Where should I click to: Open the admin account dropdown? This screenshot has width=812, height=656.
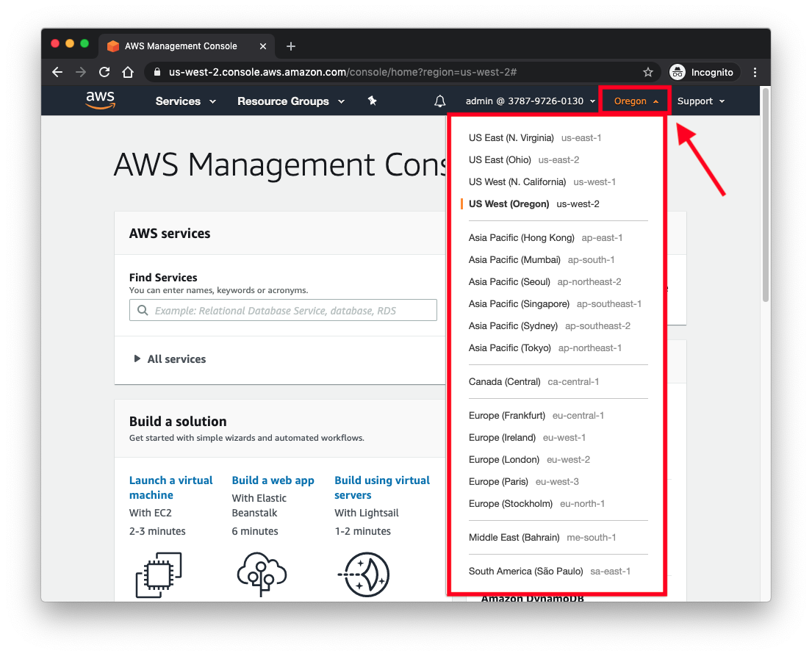[531, 101]
